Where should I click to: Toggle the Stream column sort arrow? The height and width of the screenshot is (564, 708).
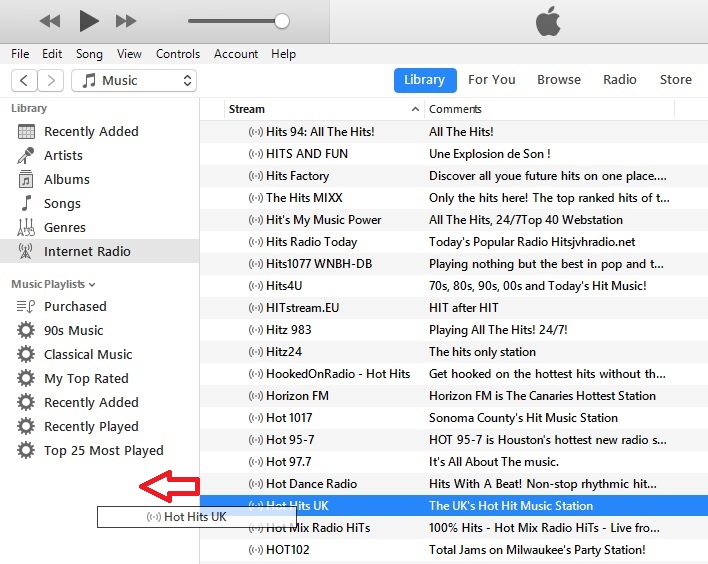tap(415, 109)
